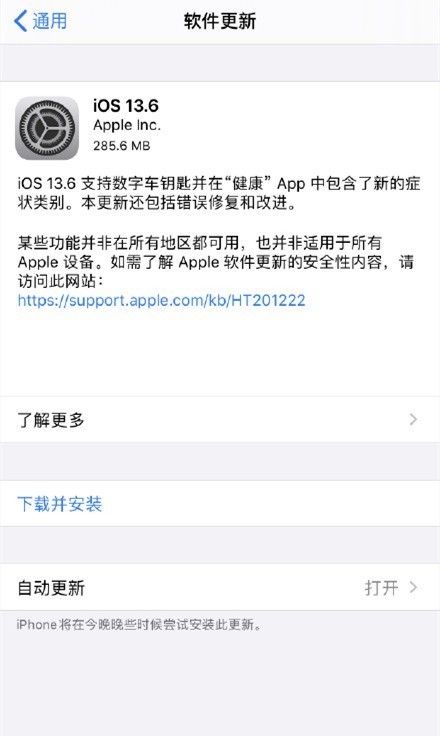Tap the blue back chevron arrow
Screen dimensions: 440x736
[x=20, y=21]
